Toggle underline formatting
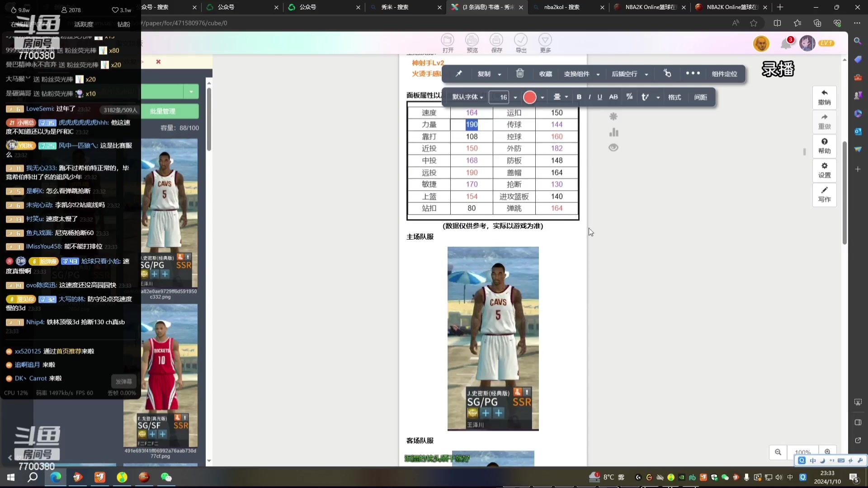 [x=600, y=97]
